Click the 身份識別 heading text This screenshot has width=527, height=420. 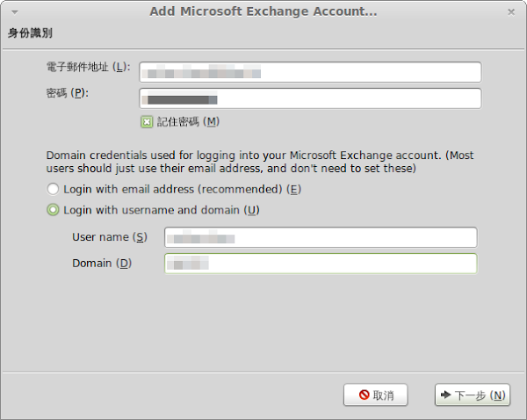(x=30, y=33)
